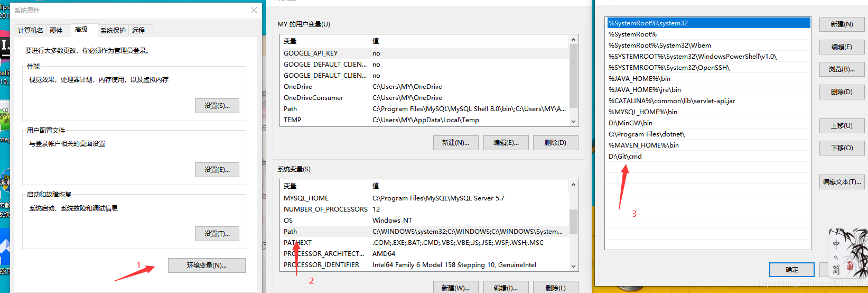Viewport: 868px width, 293px height.
Task: Select the 高级 tab
Action: pyautogui.click(x=82, y=30)
